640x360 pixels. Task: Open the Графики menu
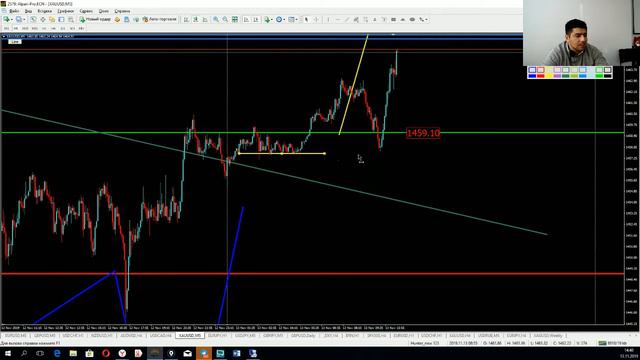pos(65,11)
